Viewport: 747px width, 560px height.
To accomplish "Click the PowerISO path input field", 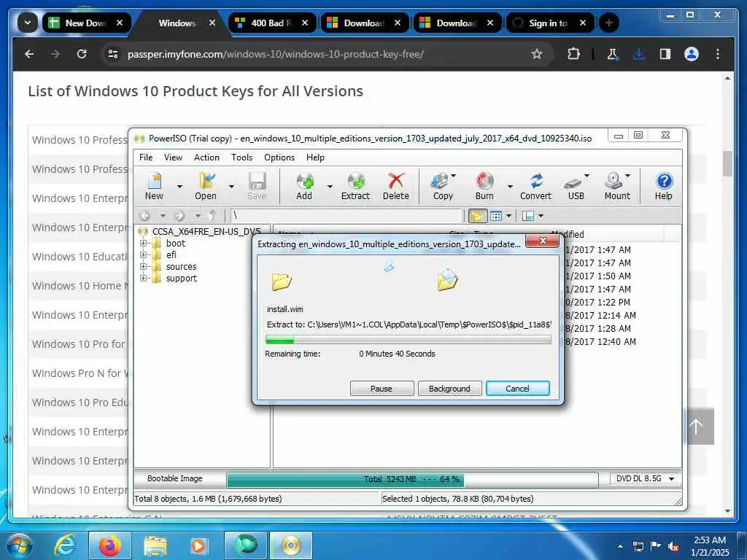I will pyautogui.click(x=347, y=216).
